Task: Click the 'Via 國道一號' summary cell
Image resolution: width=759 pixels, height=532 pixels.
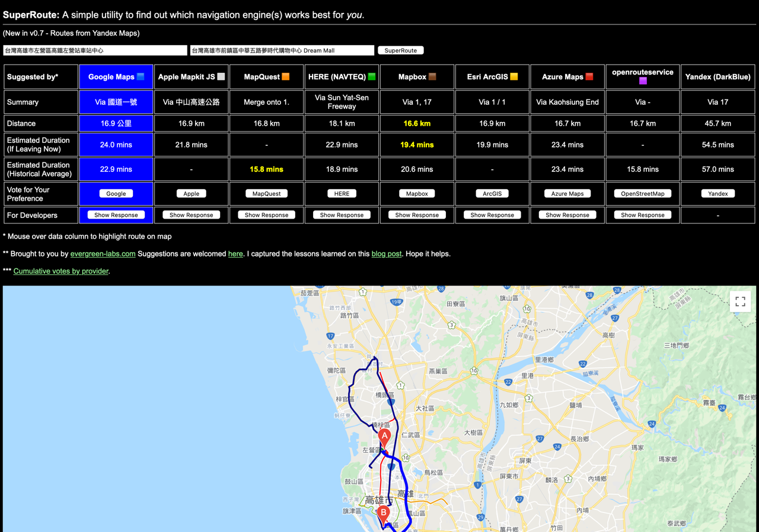Action: click(x=116, y=102)
